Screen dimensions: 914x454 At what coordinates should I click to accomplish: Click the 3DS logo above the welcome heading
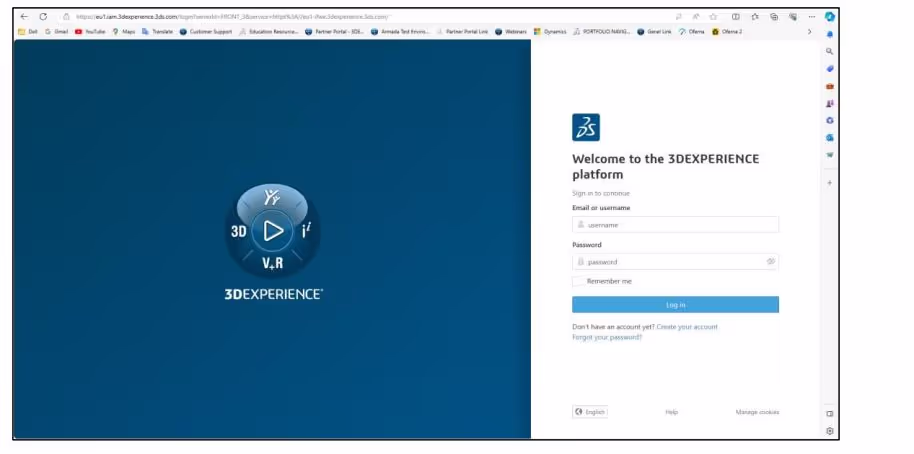click(x=586, y=127)
